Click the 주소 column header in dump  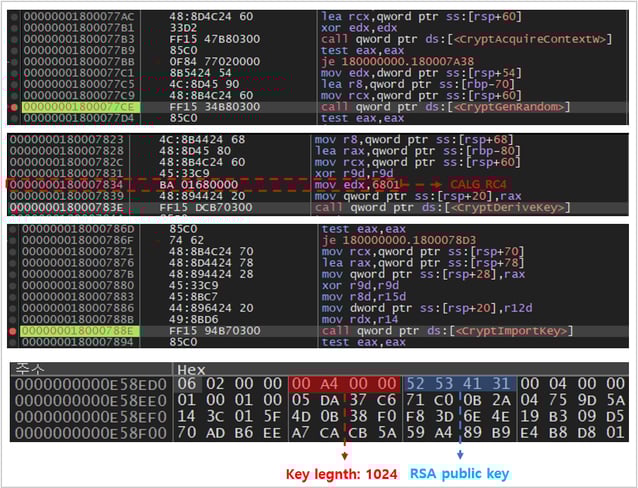point(28,370)
